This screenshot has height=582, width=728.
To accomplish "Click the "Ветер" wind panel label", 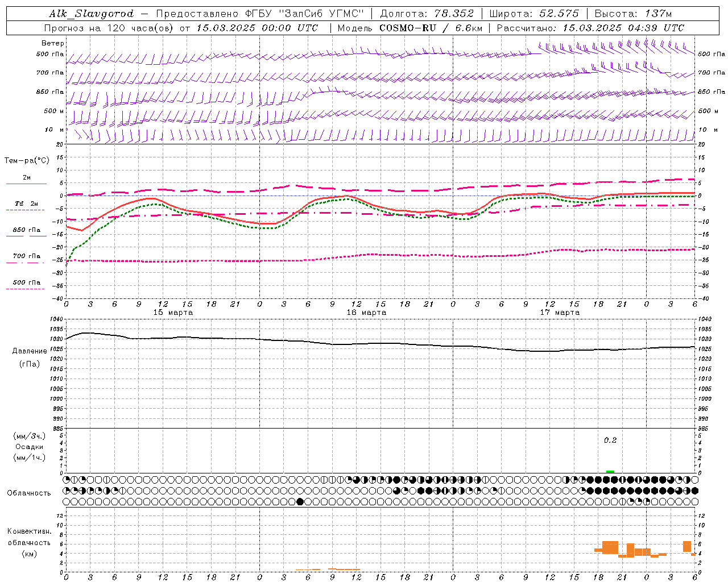I will (53, 43).
